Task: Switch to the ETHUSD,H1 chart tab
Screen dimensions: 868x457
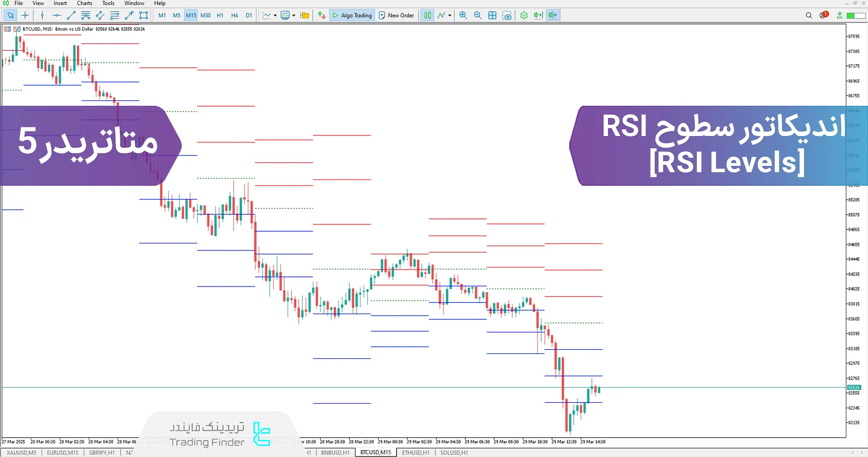Action: (x=415, y=452)
